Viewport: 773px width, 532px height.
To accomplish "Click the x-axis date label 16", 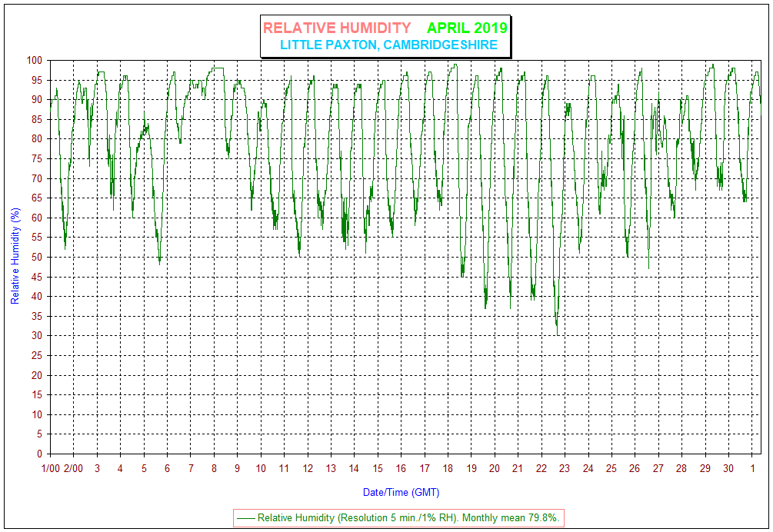I will click(401, 468).
